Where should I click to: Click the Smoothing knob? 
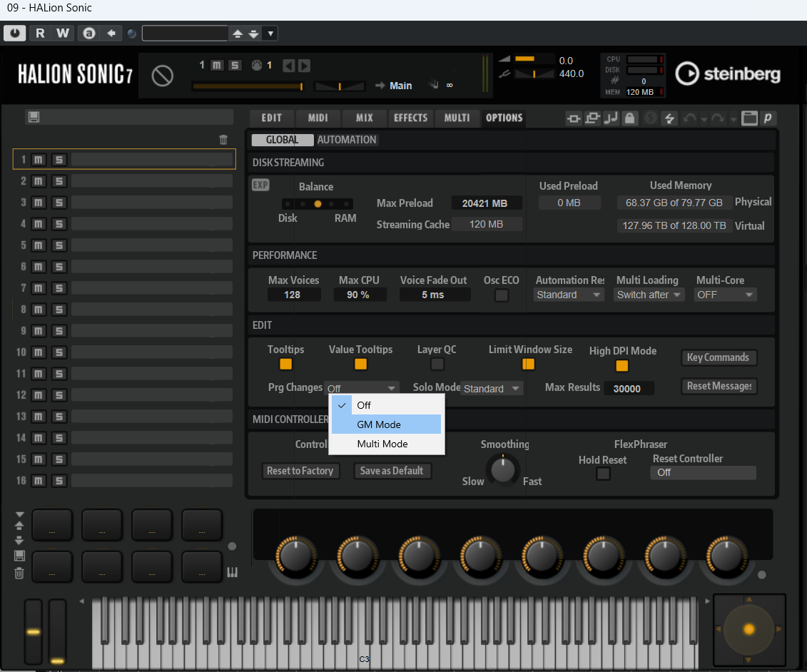pos(503,469)
